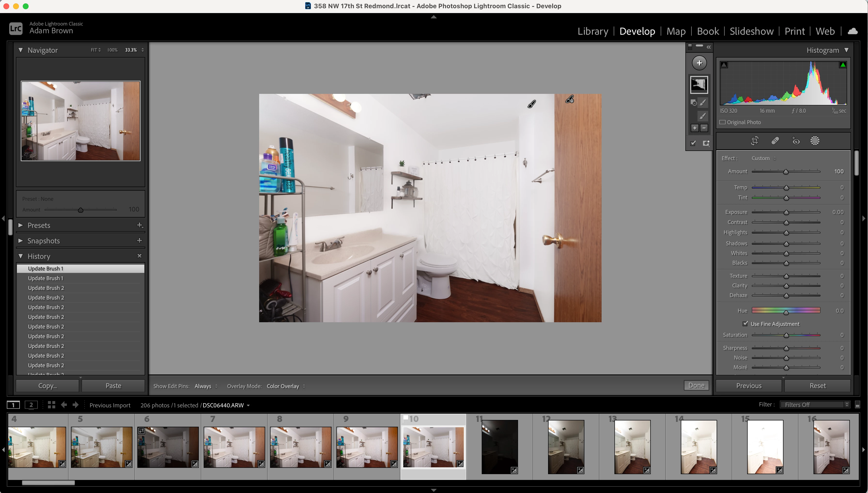Select the Healing bandage tool
The height and width of the screenshot is (493, 868).
[775, 141]
